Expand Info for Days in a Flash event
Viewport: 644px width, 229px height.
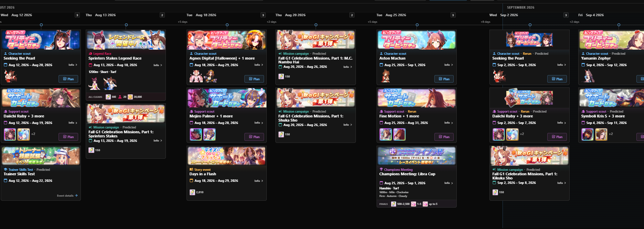[x=258, y=180]
